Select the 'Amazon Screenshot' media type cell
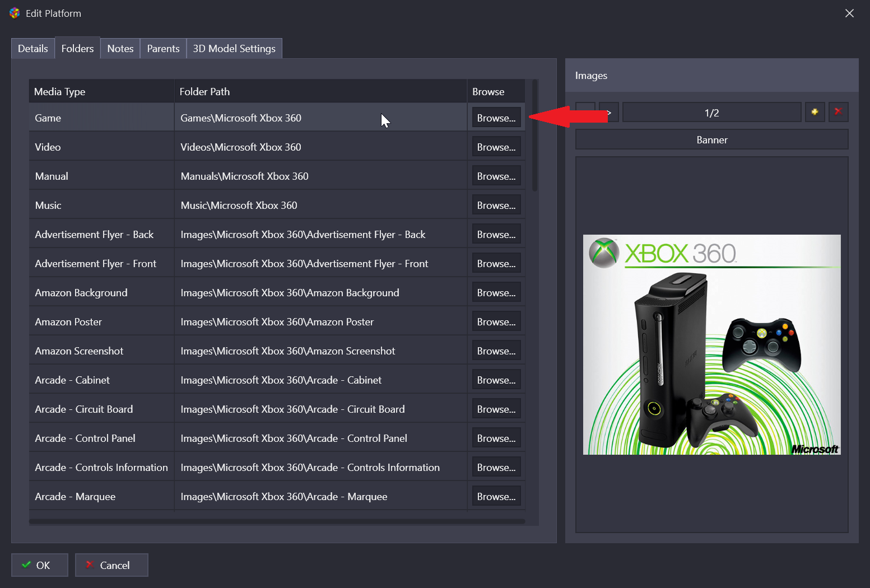This screenshot has height=588, width=870. (101, 351)
